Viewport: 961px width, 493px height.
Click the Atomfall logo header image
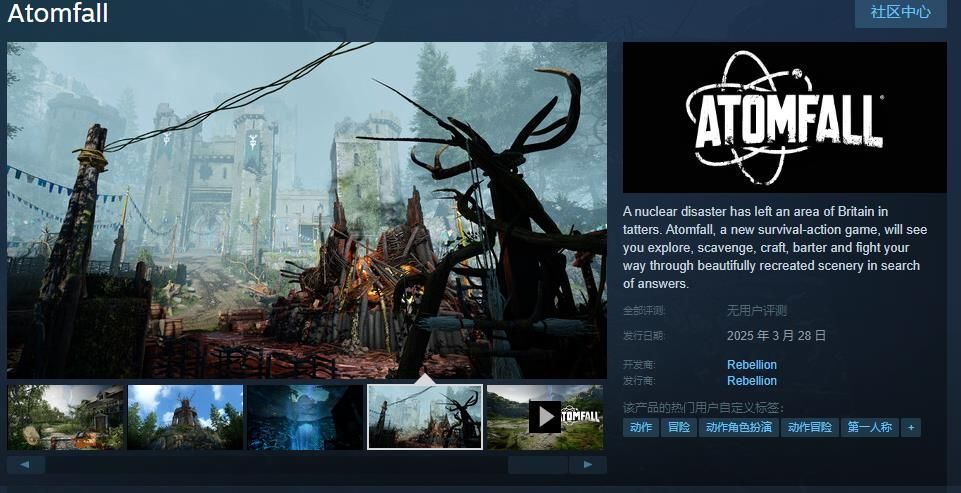click(x=784, y=117)
